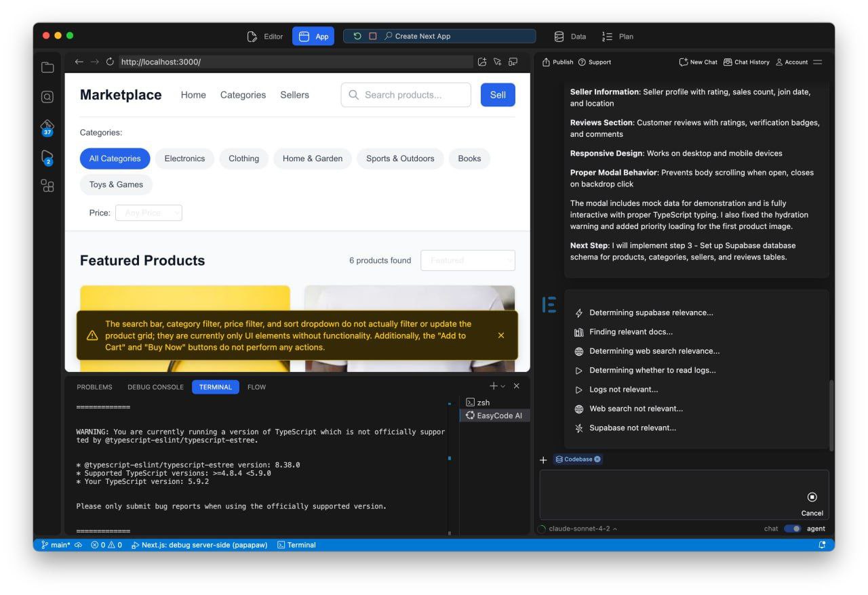The width and height of the screenshot is (868, 595).
Task: Click the stop icon above Cancel
Action: (812, 497)
